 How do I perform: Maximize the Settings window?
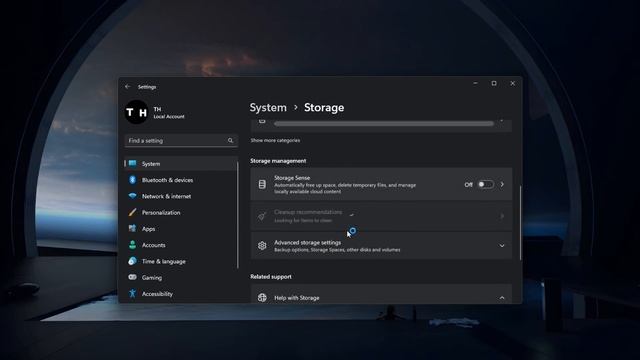pyautogui.click(x=494, y=83)
